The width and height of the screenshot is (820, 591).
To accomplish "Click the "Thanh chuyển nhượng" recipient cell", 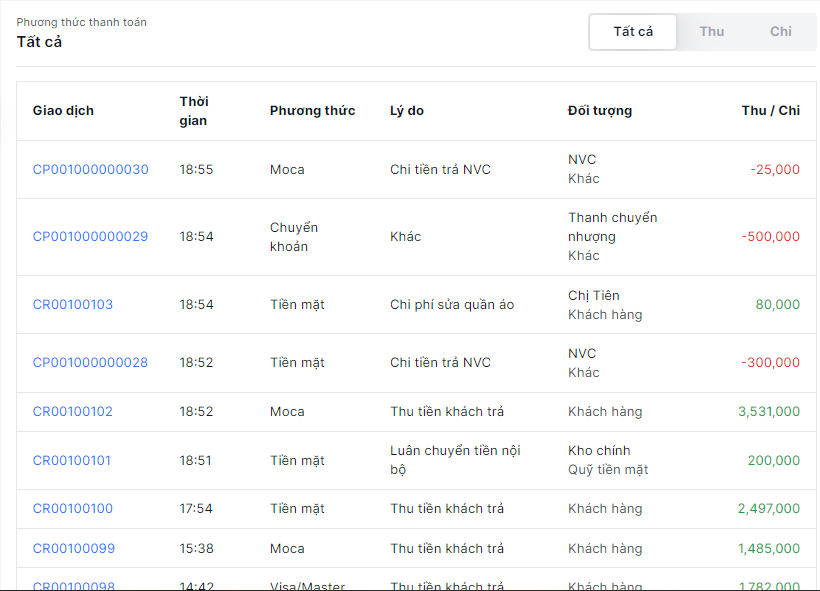I will coord(612,227).
